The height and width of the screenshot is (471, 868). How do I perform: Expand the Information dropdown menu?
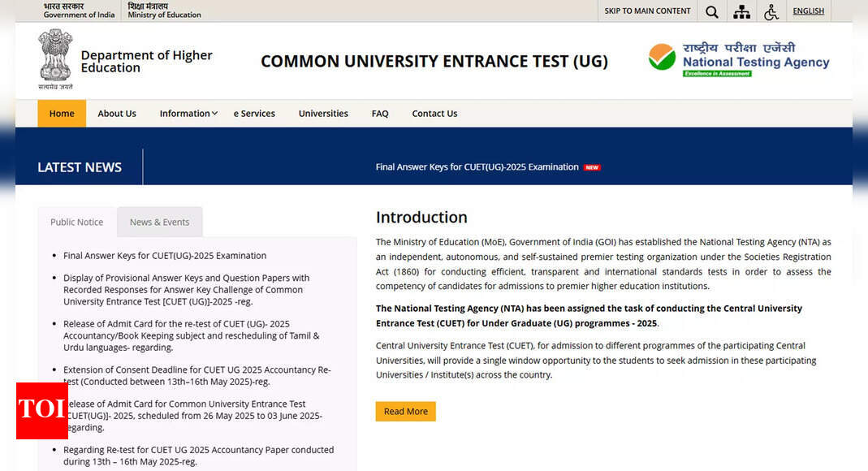[188, 114]
